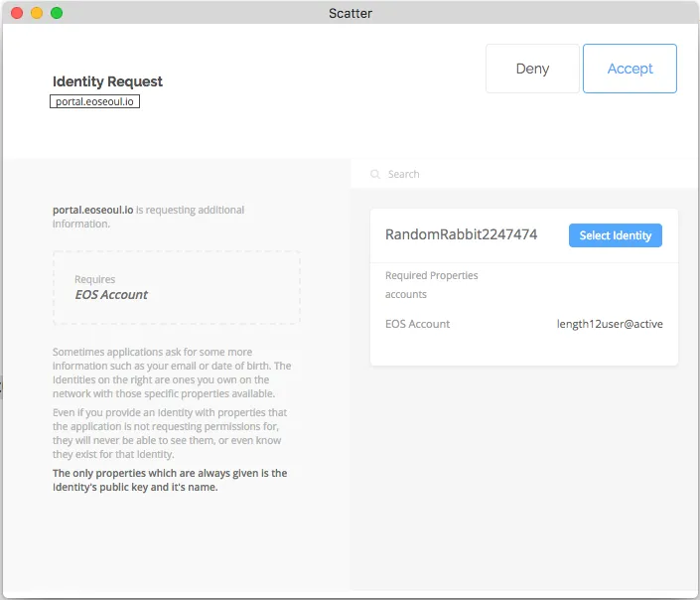
Task: Maximize Scatter window with green button
Action: (x=57, y=13)
